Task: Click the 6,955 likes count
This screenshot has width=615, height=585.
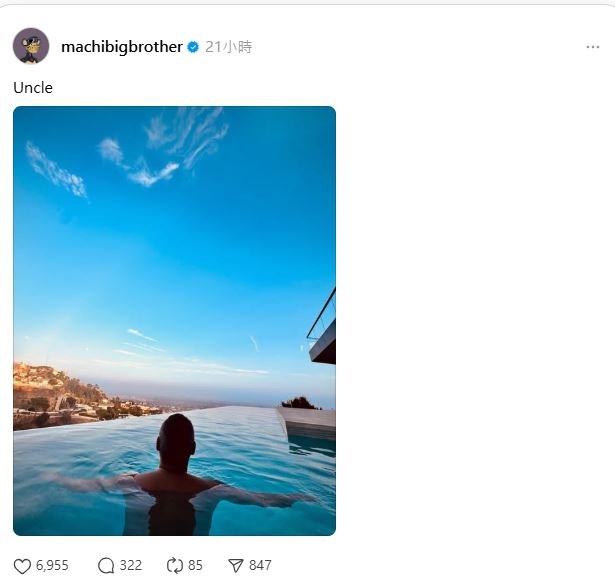Action: coord(52,565)
